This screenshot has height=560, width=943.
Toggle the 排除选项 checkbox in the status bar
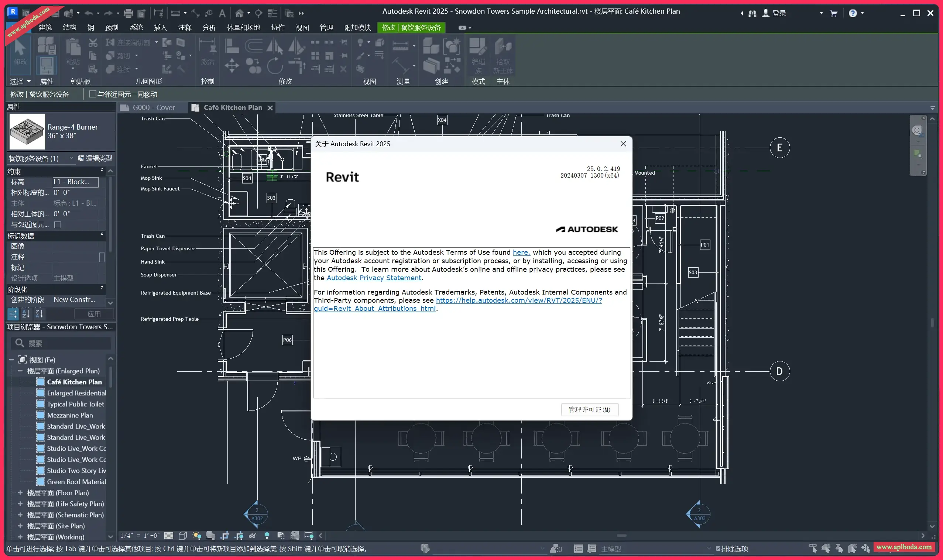[718, 549]
